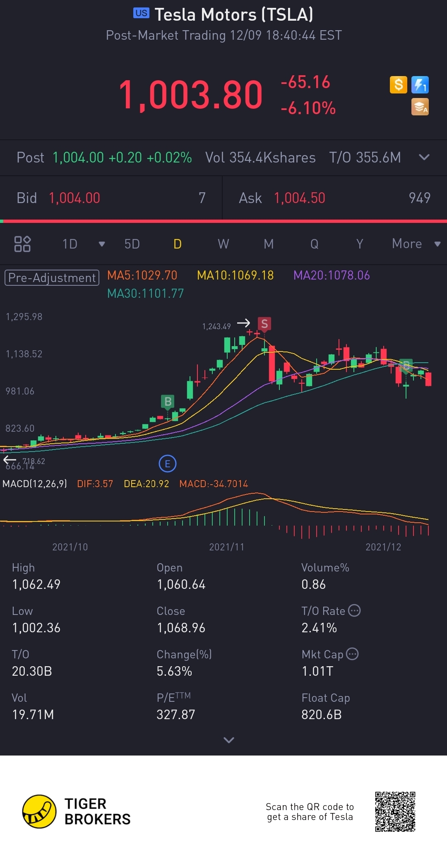Tap the US market flag badge
The height and width of the screenshot is (868, 447).
click(141, 13)
